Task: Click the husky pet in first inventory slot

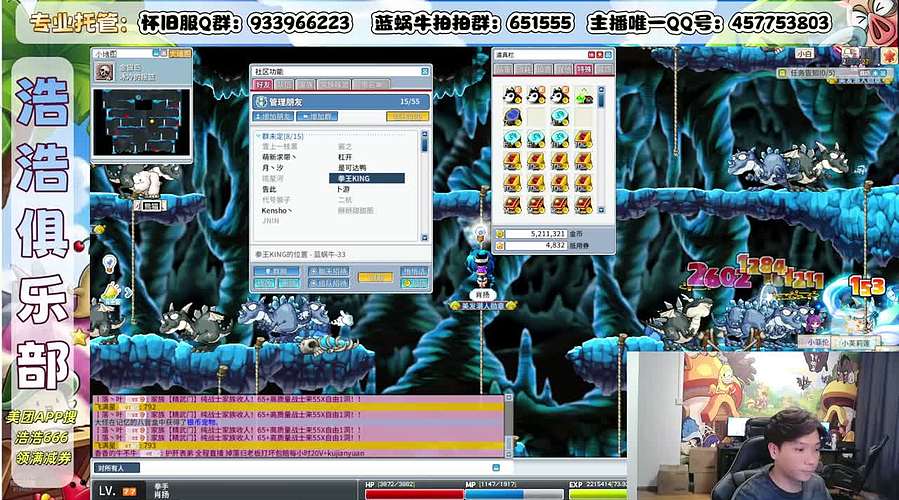Action: pyautogui.click(x=512, y=95)
